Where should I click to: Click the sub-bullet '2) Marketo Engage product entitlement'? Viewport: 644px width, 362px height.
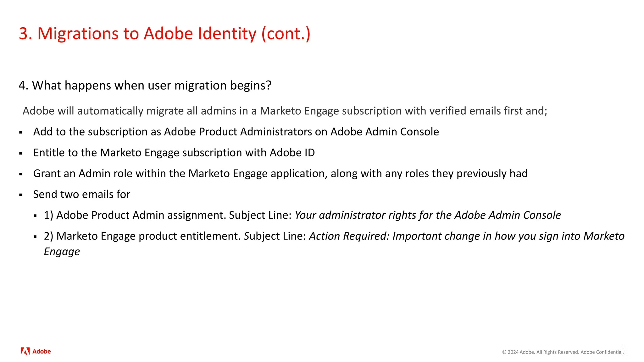click(334, 244)
